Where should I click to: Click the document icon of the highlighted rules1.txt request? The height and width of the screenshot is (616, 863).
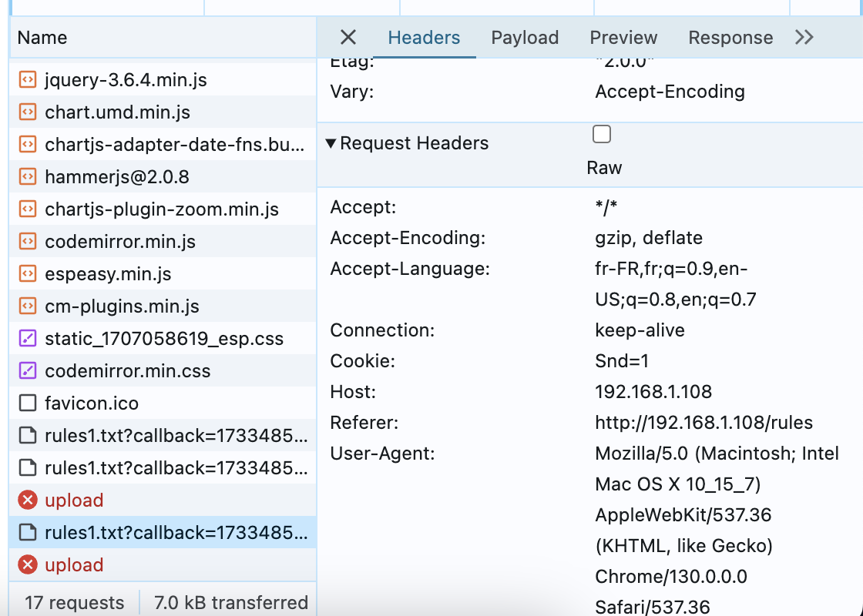tap(27, 533)
